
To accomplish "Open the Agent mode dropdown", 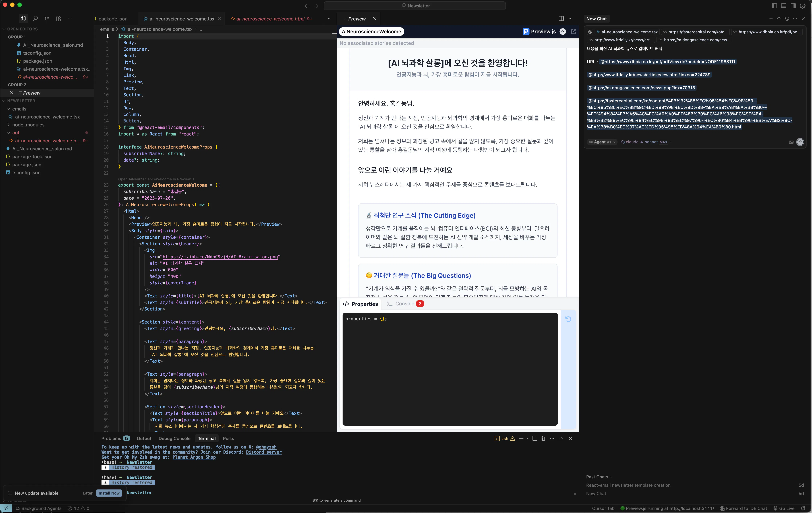I will click(x=602, y=142).
